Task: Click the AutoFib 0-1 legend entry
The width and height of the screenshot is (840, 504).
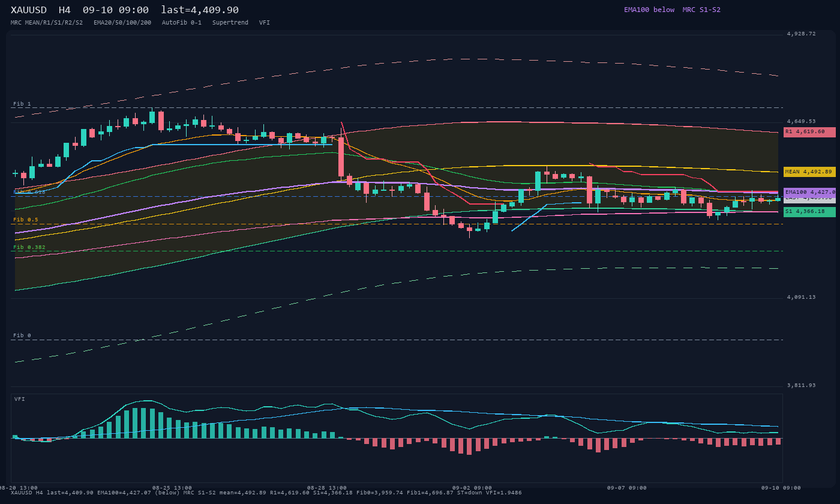Action: 182,23
